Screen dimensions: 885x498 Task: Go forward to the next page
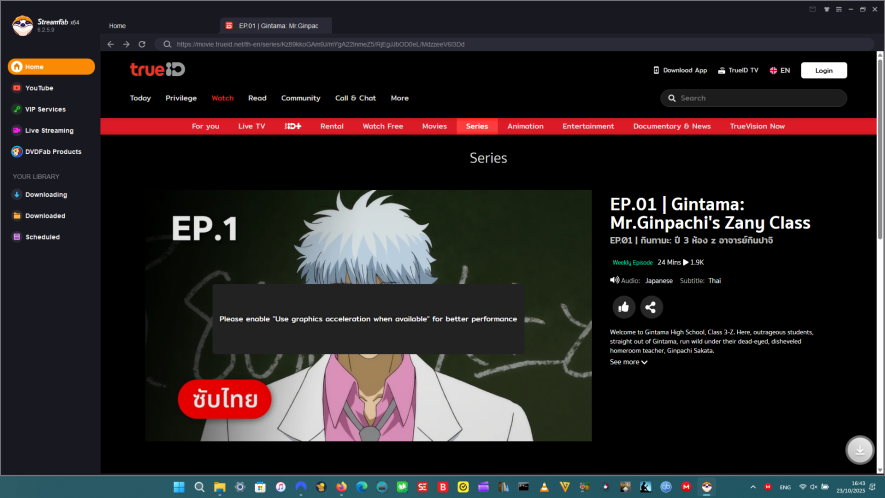[x=126, y=44]
